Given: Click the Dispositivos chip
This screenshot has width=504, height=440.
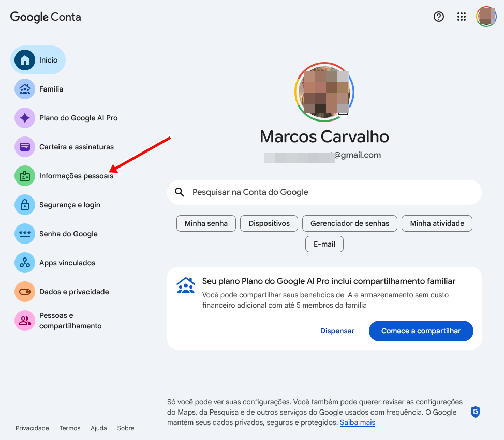Looking at the screenshot, I should (x=269, y=223).
